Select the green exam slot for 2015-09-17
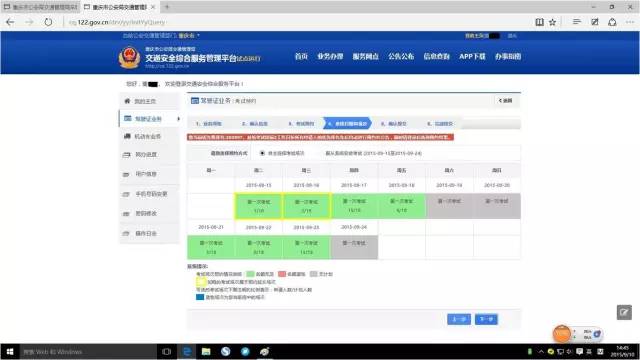Viewport: 640px width, 360px height. [x=354, y=206]
